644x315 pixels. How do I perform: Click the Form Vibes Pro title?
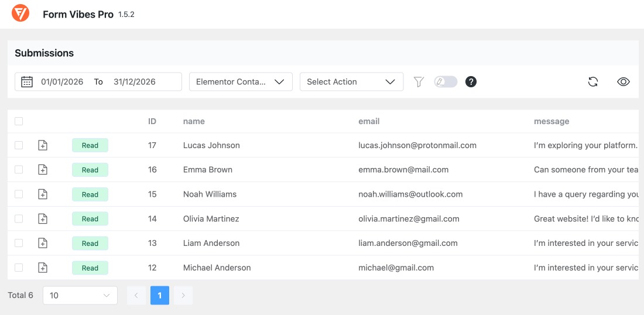(78, 15)
